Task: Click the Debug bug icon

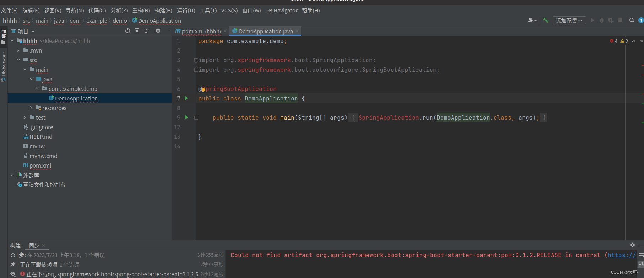Action: [602, 21]
